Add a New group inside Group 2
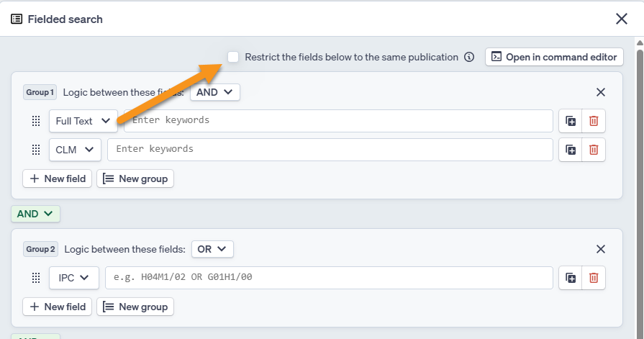This screenshot has height=339, width=644. [x=135, y=307]
